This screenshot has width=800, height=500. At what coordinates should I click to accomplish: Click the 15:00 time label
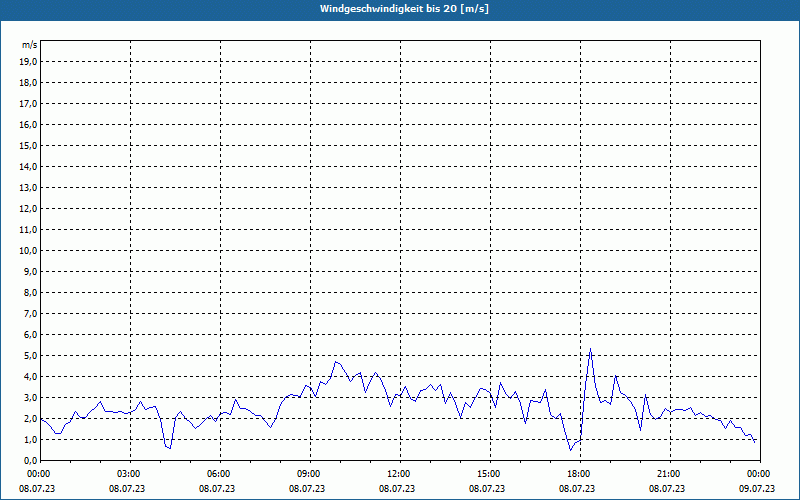click(487, 474)
